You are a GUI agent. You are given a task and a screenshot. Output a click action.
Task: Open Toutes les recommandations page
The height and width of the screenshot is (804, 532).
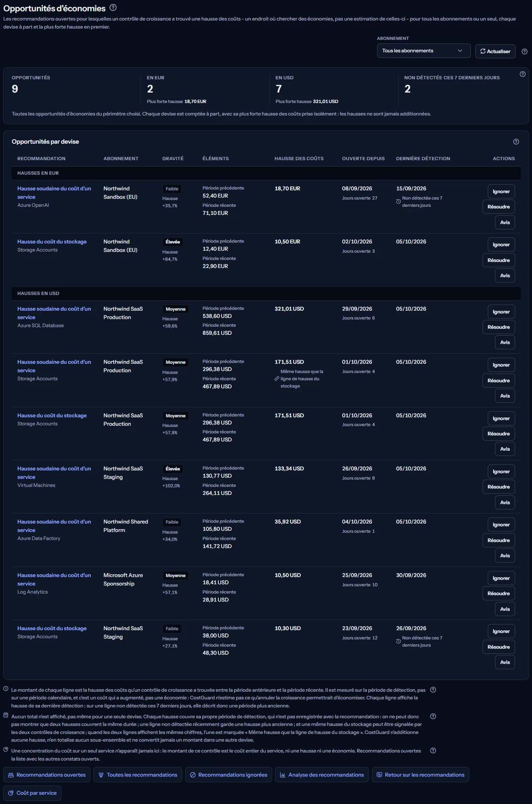coord(138,775)
